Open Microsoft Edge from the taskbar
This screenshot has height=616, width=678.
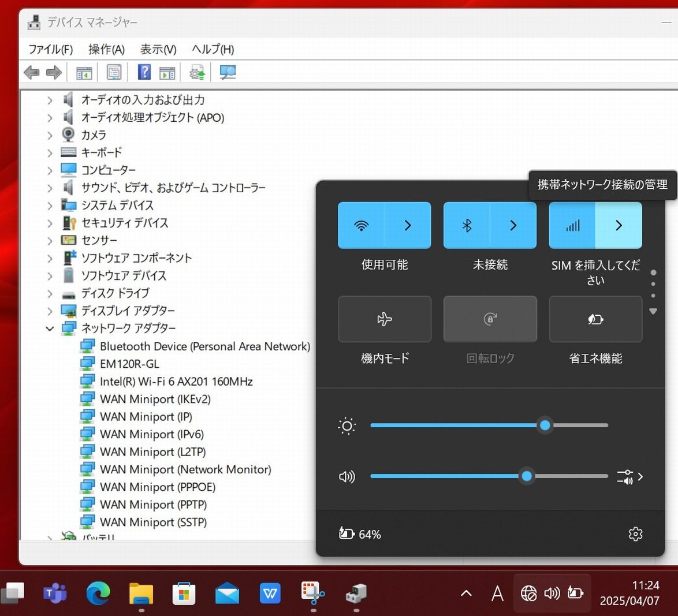(x=98, y=593)
